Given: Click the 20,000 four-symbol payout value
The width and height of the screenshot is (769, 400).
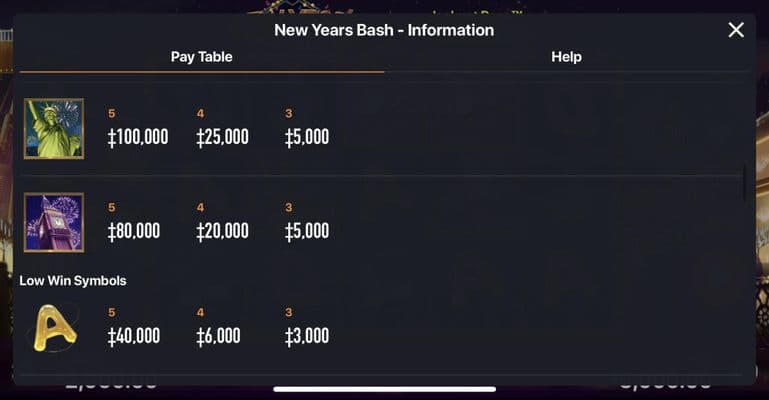Looking at the screenshot, I should [222, 231].
